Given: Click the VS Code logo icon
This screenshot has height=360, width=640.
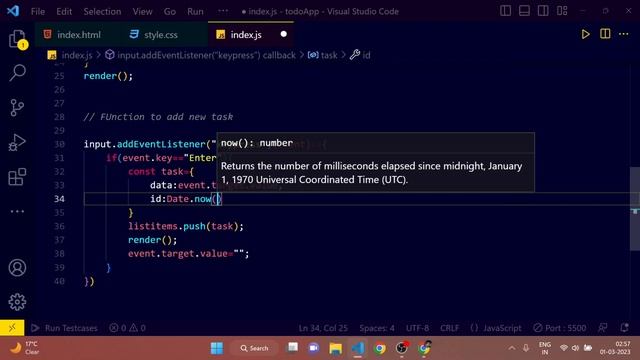Looking at the screenshot, I should 13,11.
